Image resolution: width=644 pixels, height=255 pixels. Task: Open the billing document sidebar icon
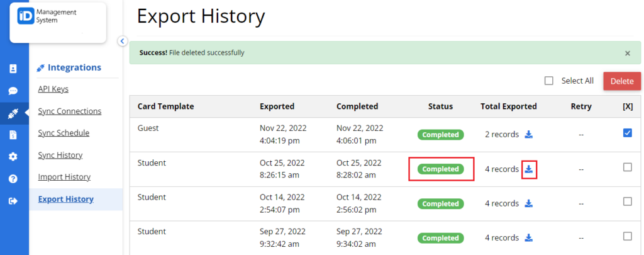[13, 135]
